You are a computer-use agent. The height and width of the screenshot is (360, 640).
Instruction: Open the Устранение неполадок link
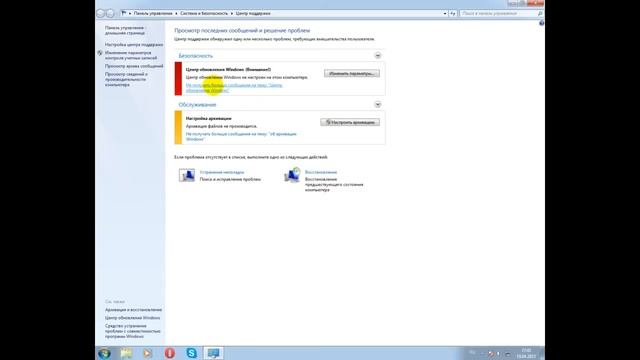(x=222, y=172)
